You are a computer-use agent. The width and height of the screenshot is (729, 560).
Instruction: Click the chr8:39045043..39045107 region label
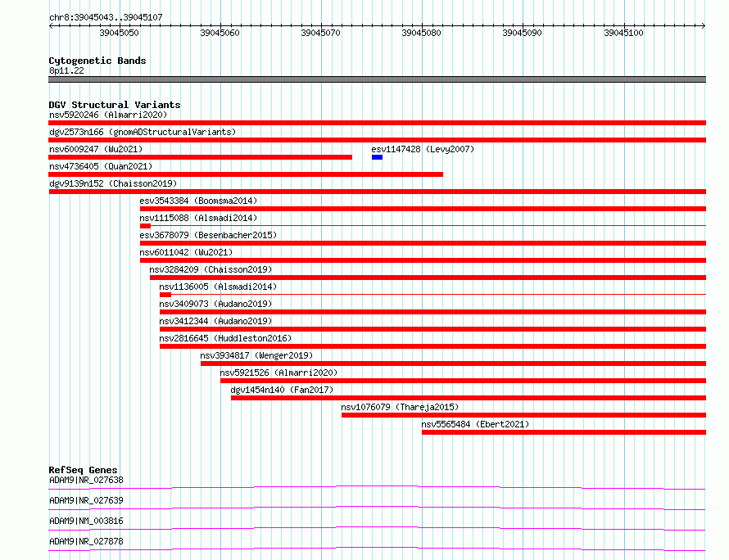[106, 17]
